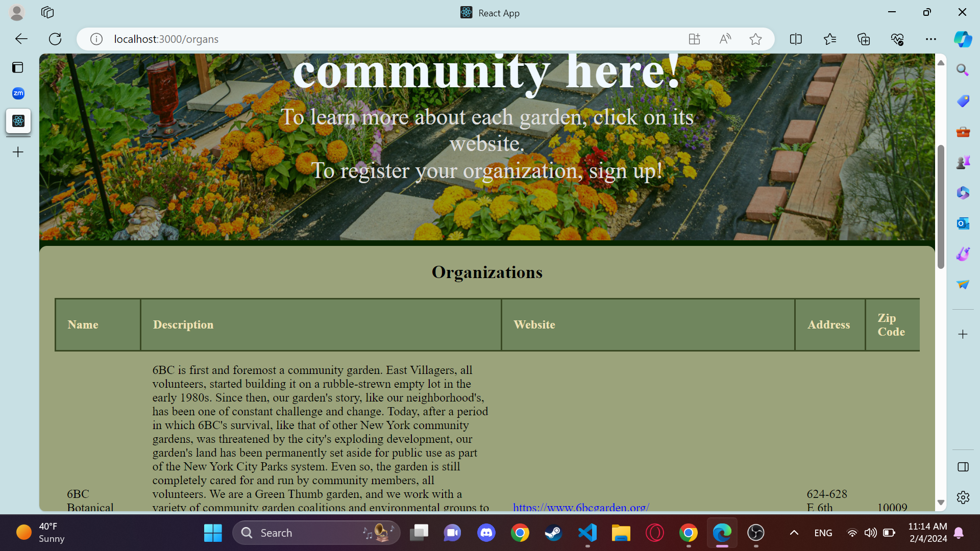The height and width of the screenshot is (551, 980).
Task: Open Drop in the Edge sidebar
Action: [963, 285]
